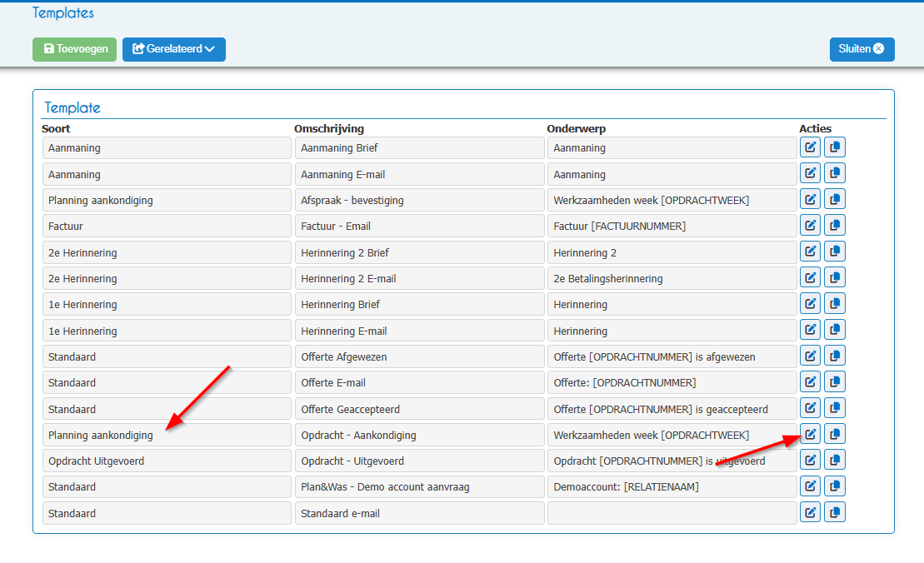Viewport: 924px width, 563px height.
Task: Edit the Offerte Afgewezen template
Action: (x=810, y=356)
